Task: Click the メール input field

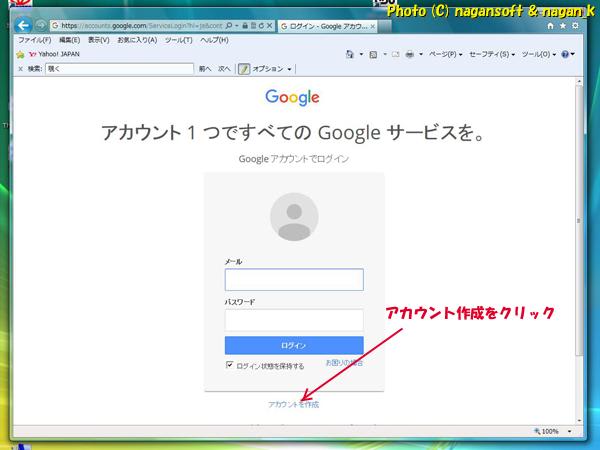Action: pos(294,280)
